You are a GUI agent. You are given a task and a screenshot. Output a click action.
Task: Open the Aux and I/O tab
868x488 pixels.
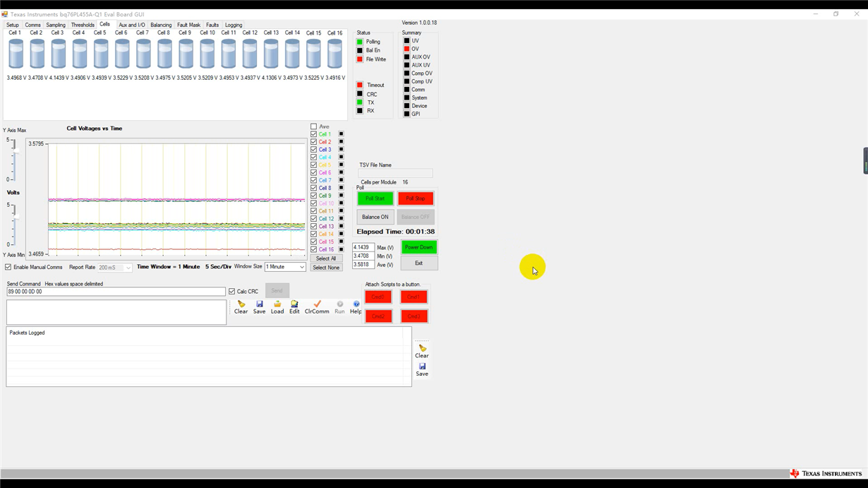132,25
